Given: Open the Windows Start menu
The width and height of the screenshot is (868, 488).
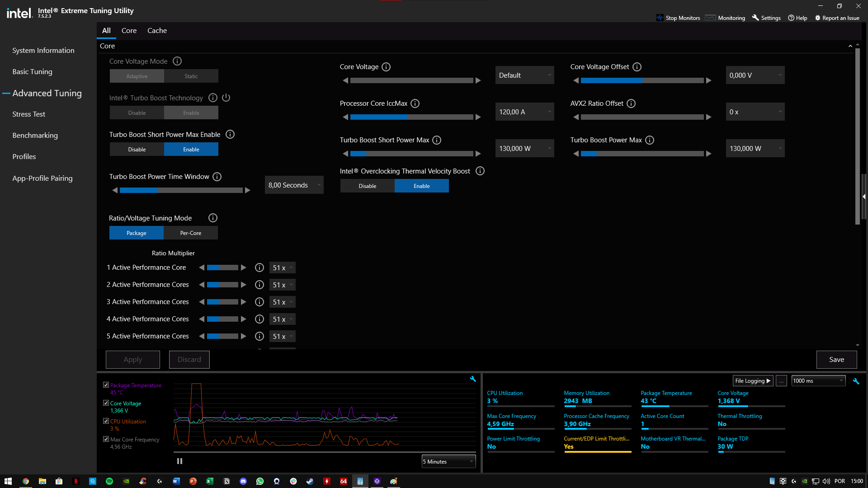Looking at the screenshot, I should tap(8, 481).
